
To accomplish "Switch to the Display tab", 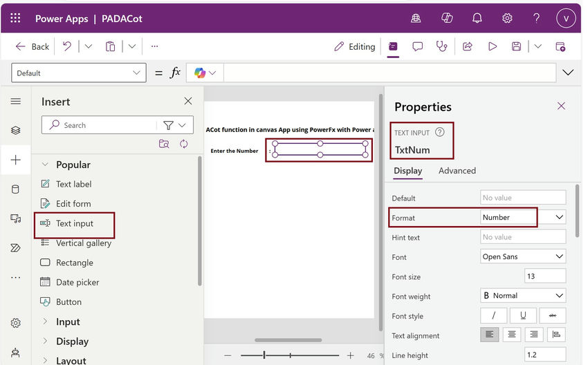I will pos(407,171).
